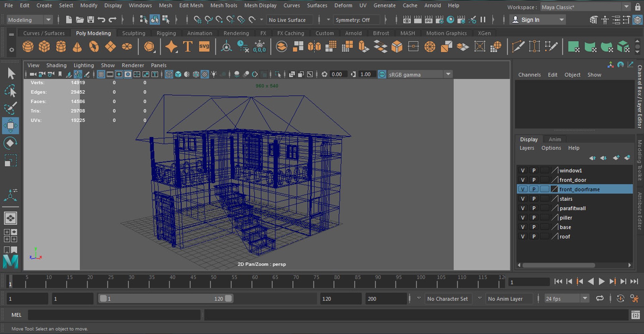Open the Workspace Maya Classic dropdown
644x334 pixels.
tap(585, 7)
